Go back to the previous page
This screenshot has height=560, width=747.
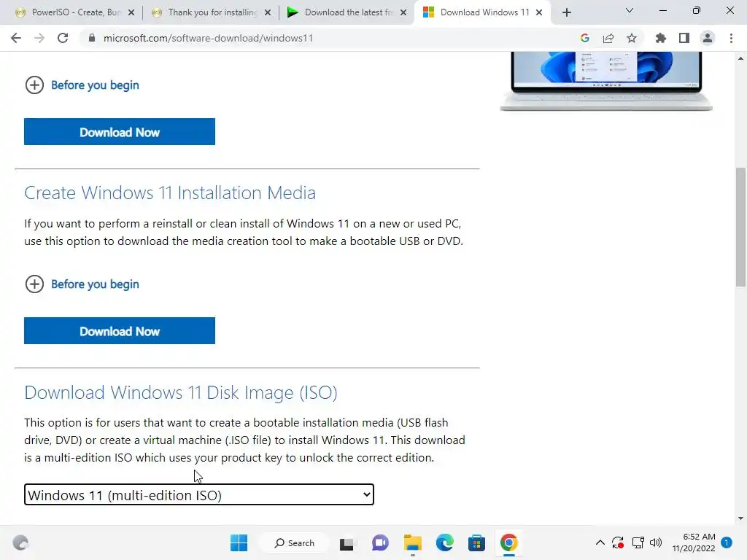pos(16,38)
